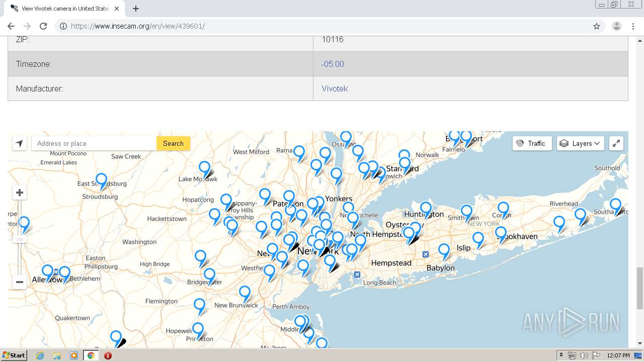The image size is (644, 362).
Task: Go back to the previous page
Action: click(11, 26)
